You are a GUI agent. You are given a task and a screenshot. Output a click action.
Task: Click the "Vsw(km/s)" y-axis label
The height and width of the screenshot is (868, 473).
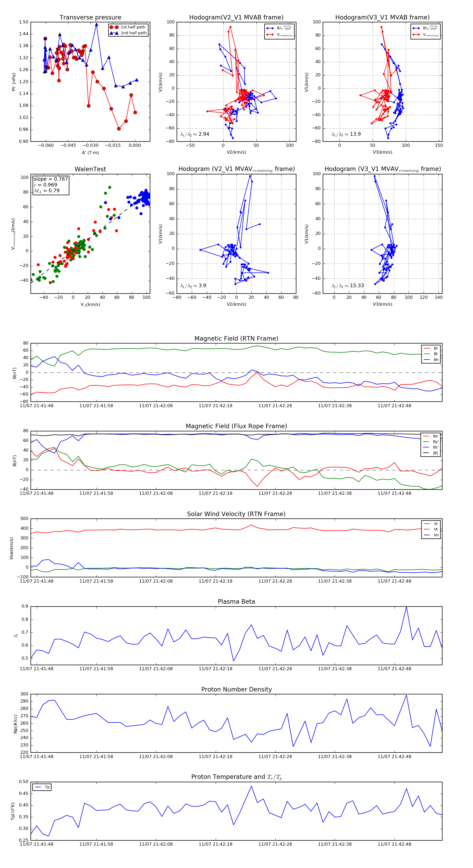click(x=12, y=548)
